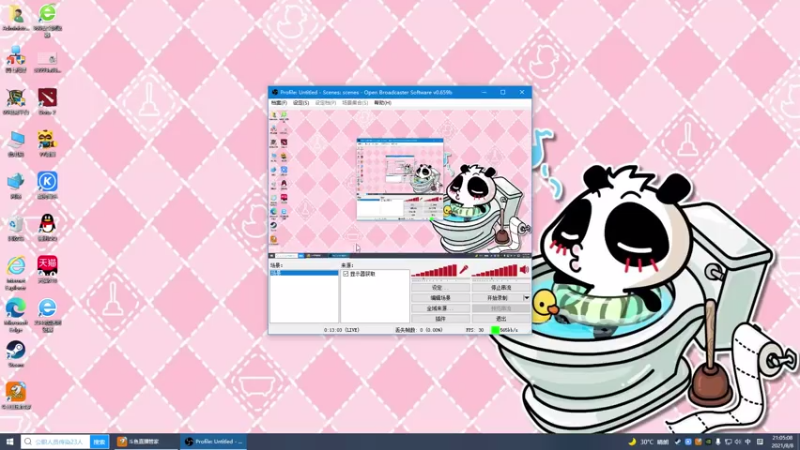This screenshot has height=450, width=800.
Task: Mute the desktop speaker icon in OBS
Action: tap(524, 270)
